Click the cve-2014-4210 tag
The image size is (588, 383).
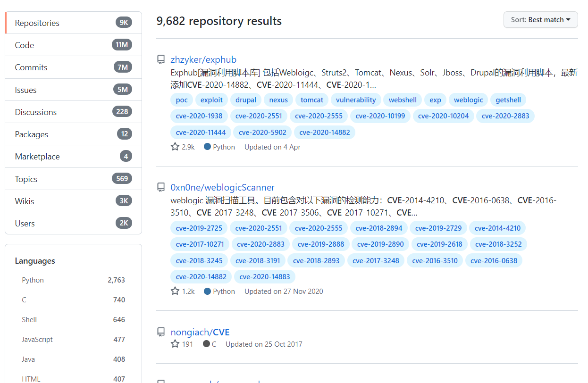(x=497, y=228)
